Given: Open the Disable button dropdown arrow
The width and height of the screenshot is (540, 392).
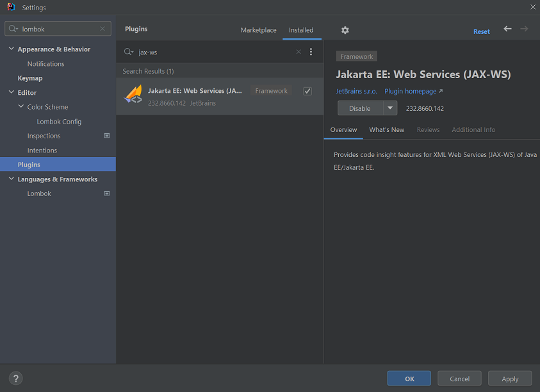Looking at the screenshot, I should [390, 108].
